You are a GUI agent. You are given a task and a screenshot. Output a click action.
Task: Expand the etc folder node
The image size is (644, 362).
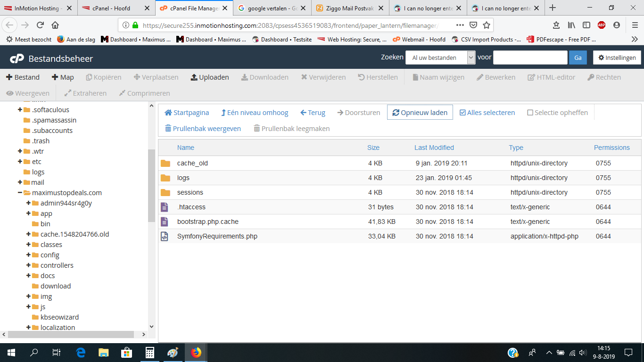20,162
